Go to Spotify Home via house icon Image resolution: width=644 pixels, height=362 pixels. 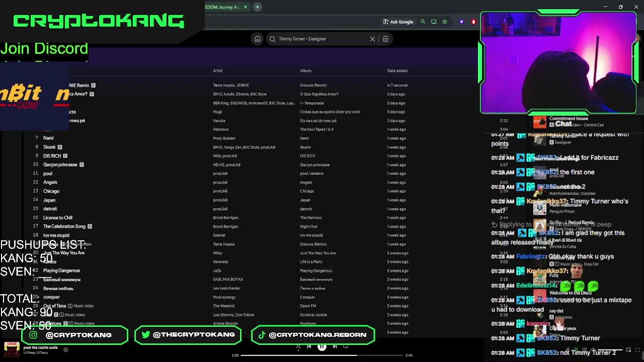click(258, 39)
